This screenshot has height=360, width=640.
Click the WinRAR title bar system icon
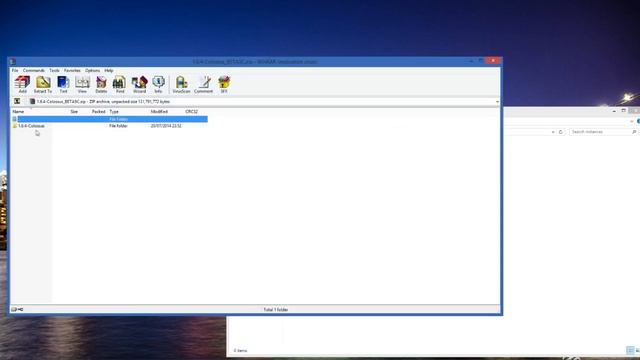[x=13, y=62]
